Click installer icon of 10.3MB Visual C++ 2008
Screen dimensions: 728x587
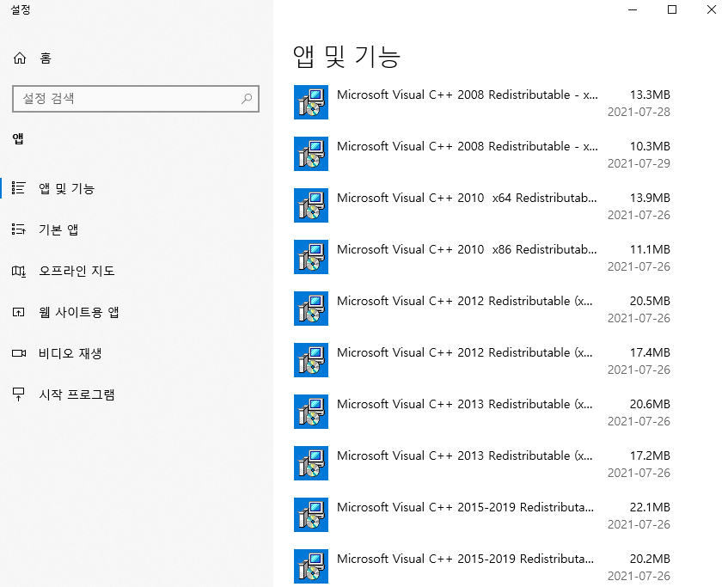click(311, 154)
